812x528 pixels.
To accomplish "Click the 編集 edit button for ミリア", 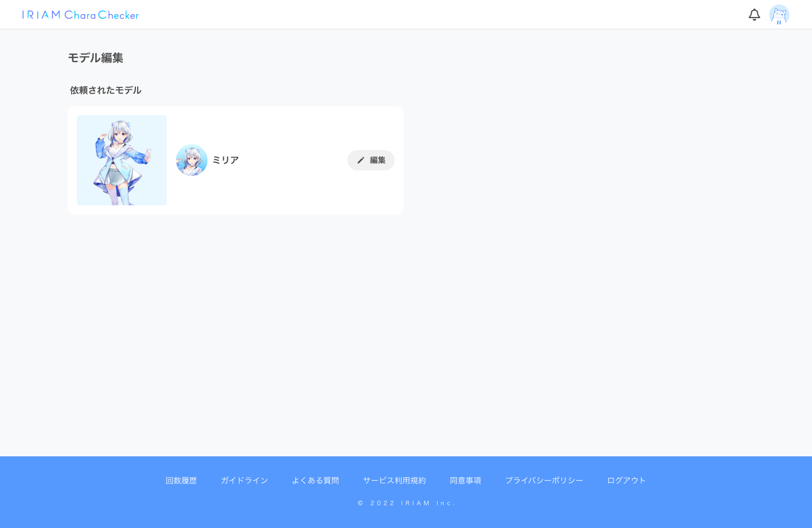I will click(371, 160).
